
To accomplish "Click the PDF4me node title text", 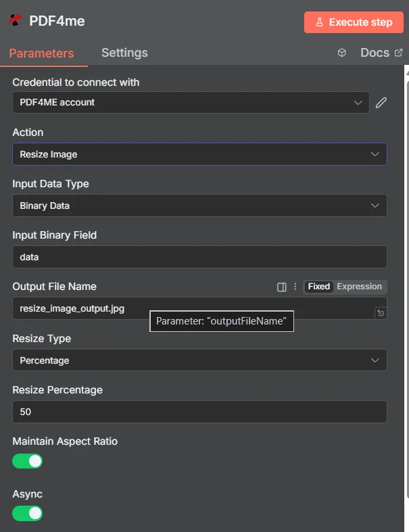I will click(57, 21).
